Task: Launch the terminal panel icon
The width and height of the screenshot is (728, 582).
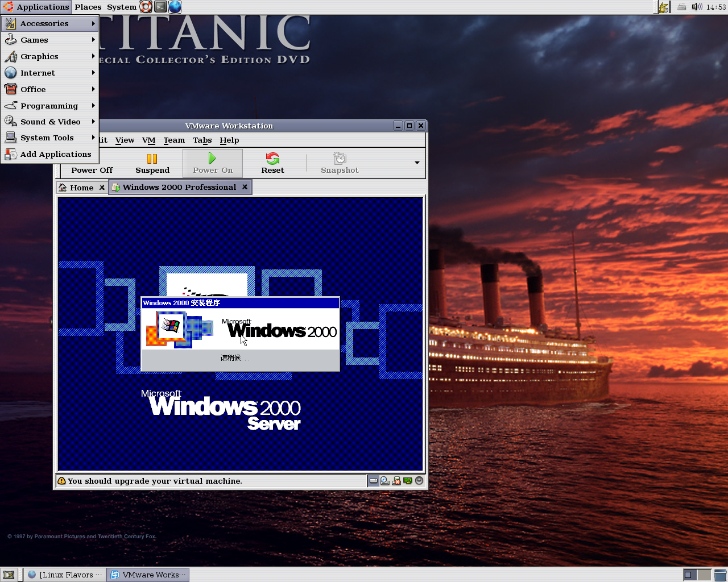Action: coord(161,7)
